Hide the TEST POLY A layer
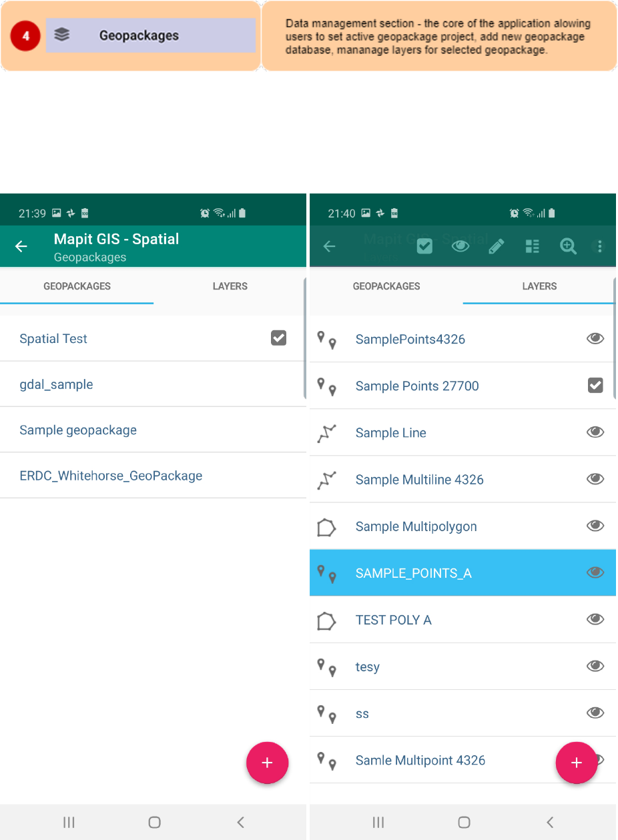Viewport: 618px width, 840px height. (595, 619)
